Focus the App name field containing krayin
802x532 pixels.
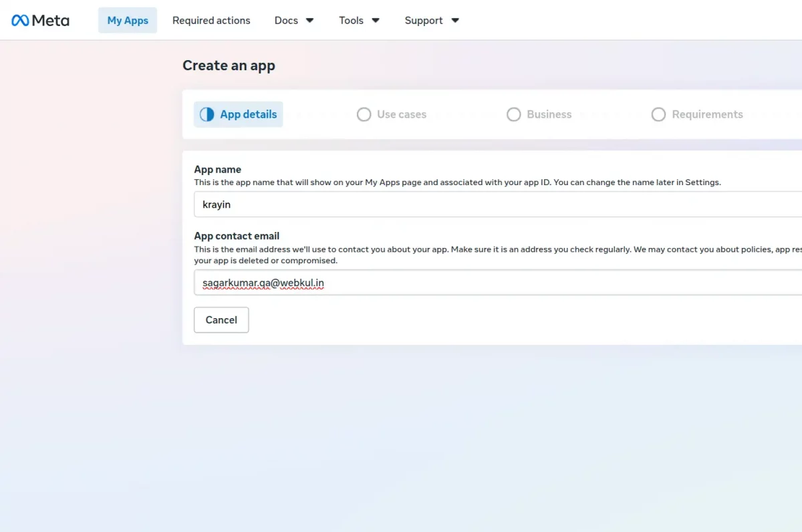(498, 205)
